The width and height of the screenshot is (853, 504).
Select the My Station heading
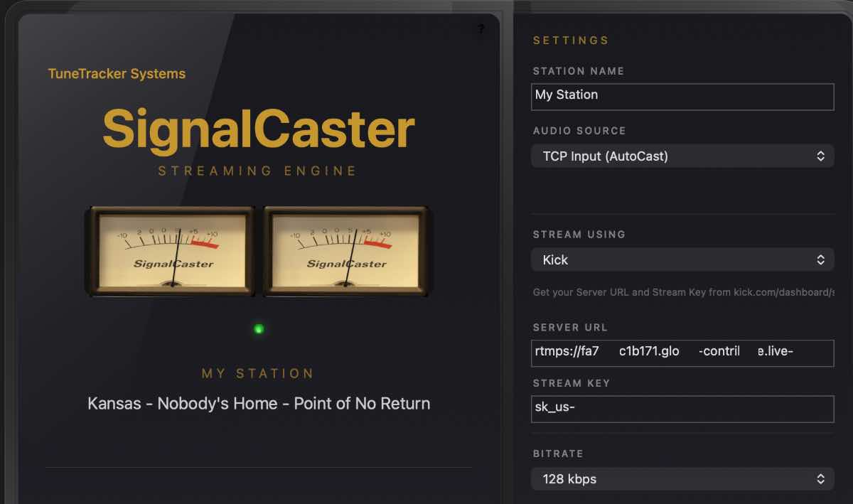pos(258,372)
